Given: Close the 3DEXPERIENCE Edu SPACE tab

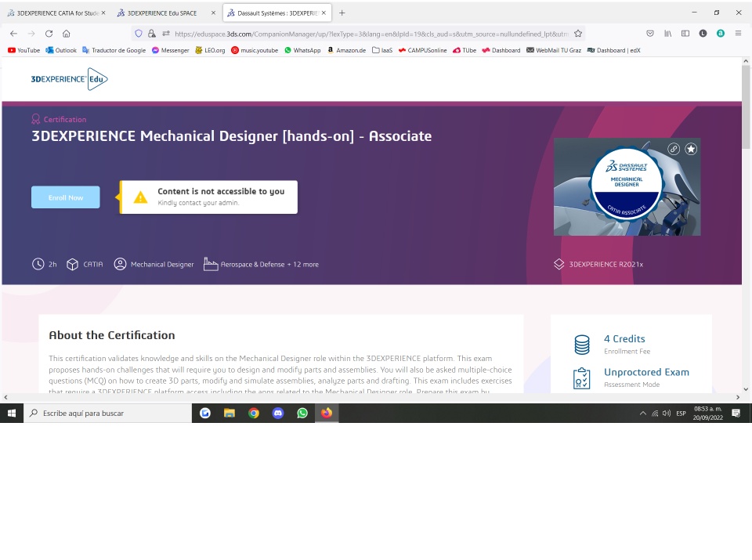Looking at the screenshot, I should click(213, 13).
